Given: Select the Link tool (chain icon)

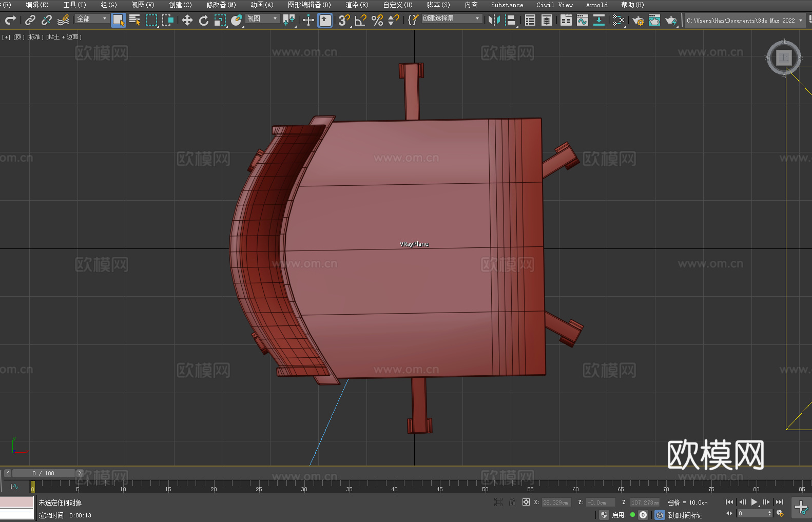Looking at the screenshot, I should point(30,20).
